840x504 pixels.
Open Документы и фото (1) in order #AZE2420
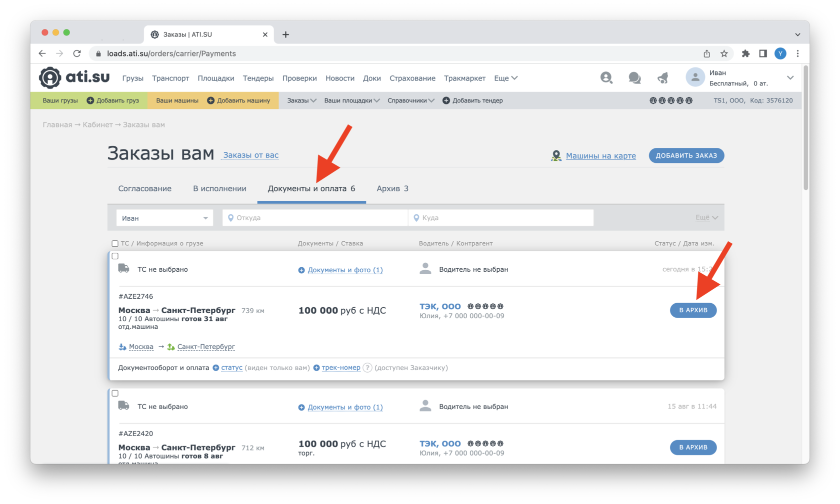(x=345, y=407)
